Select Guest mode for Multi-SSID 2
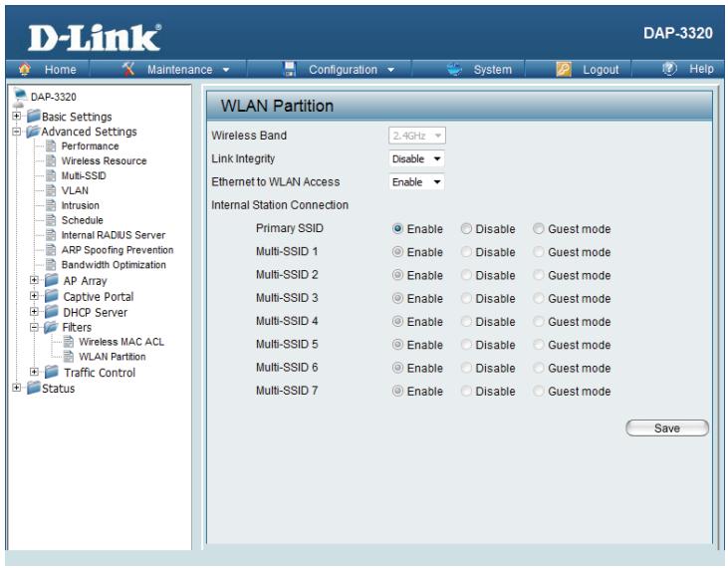This screenshot has width=728, height=568. (539, 275)
